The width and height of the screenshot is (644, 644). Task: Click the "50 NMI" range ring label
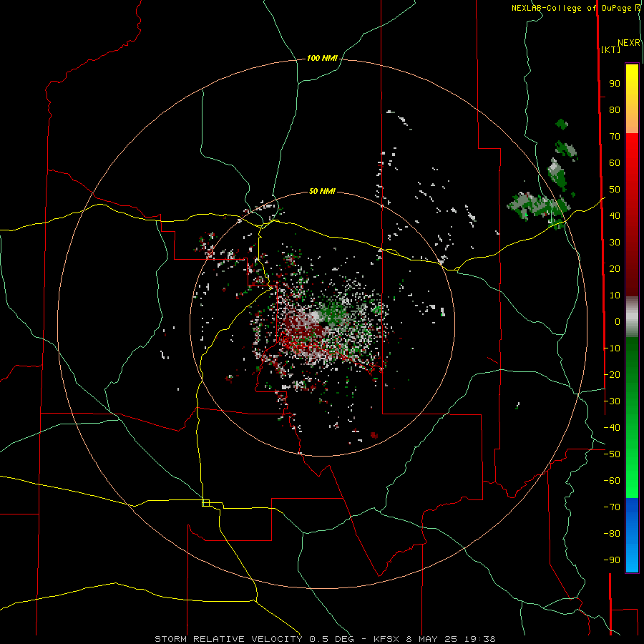point(322,191)
